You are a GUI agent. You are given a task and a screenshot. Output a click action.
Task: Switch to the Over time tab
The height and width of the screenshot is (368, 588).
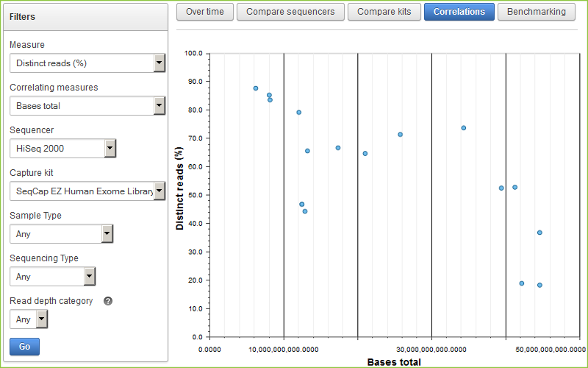[x=206, y=12]
